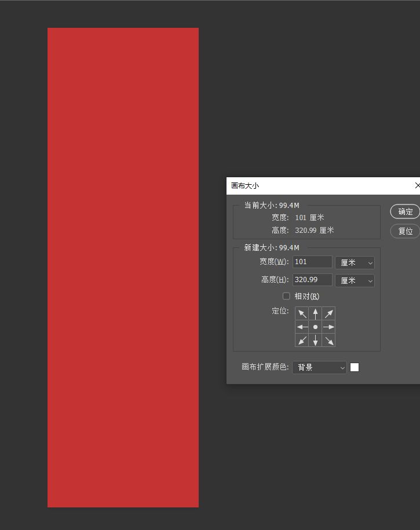This screenshot has height=530, width=420.
Task: Set anchor to top-center arrow
Action: click(x=315, y=313)
